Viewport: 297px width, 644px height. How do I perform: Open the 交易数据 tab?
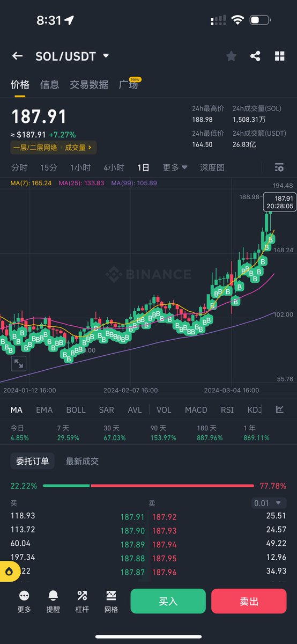pyautogui.click(x=89, y=84)
